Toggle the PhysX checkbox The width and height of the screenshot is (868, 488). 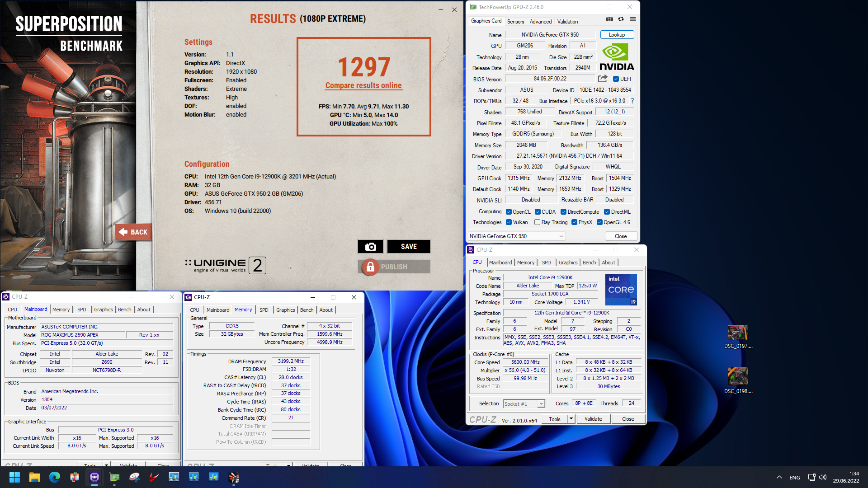(575, 222)
